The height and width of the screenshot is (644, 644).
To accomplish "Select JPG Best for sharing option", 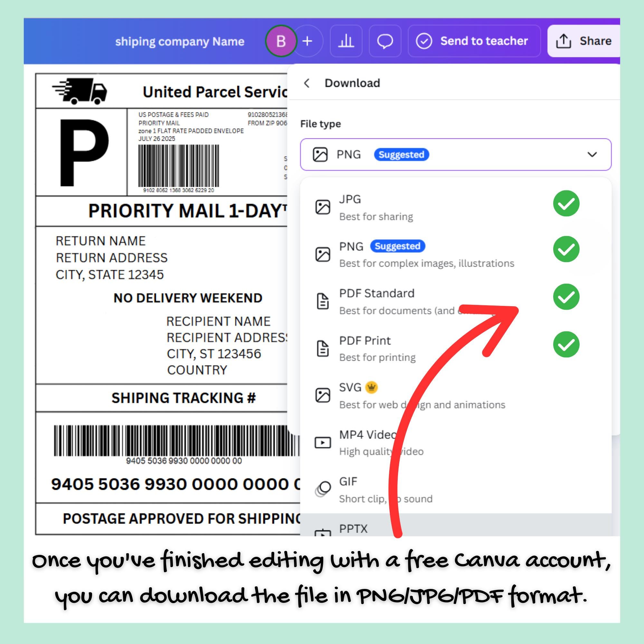I will (456, 207).
